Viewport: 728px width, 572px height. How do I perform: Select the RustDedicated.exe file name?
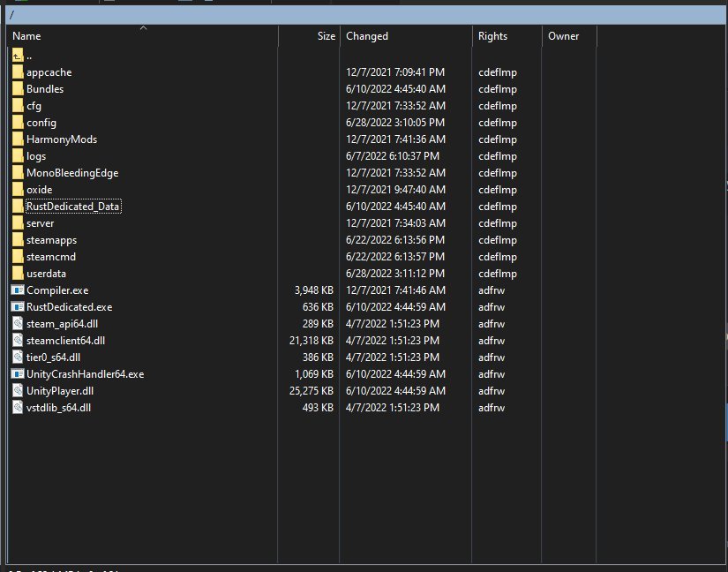pyautogui.click(x=70, y=307)
